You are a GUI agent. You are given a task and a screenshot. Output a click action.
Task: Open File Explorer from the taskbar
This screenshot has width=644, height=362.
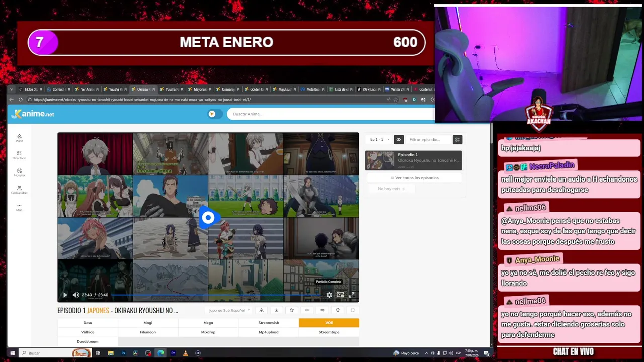(x=111, y=353)
